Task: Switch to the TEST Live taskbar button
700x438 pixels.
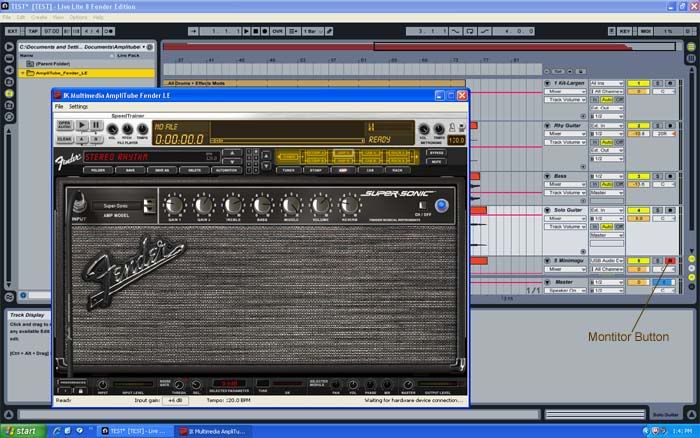Action: click(134, 431)
